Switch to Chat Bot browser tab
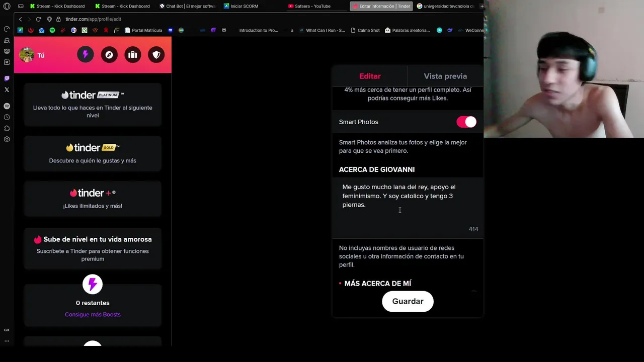The image size is (644, 362). coord(188,6)
